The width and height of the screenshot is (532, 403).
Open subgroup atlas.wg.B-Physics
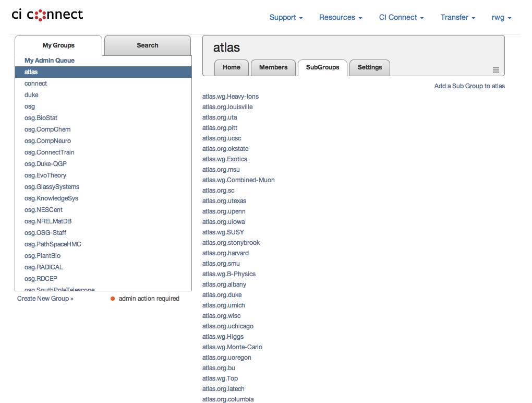[x=229, y=274]
